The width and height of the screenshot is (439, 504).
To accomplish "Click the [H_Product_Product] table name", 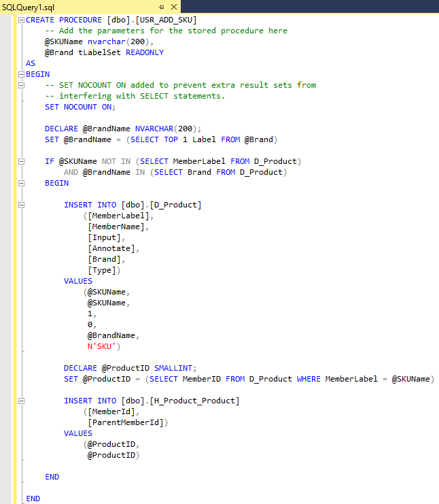I will [x=194, y=401].
